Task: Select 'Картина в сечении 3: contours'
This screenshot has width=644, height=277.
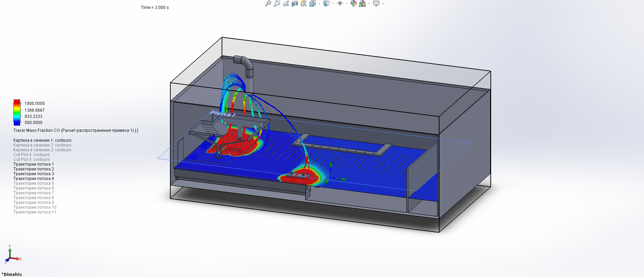Action: point(42,150)
